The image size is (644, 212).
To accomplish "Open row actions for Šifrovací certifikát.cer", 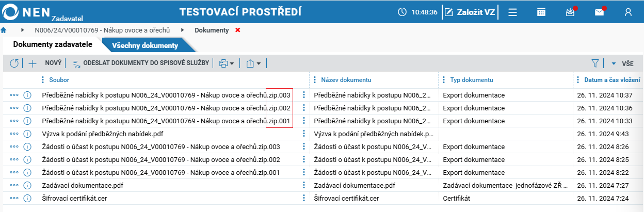I will (x=14, y=198).
